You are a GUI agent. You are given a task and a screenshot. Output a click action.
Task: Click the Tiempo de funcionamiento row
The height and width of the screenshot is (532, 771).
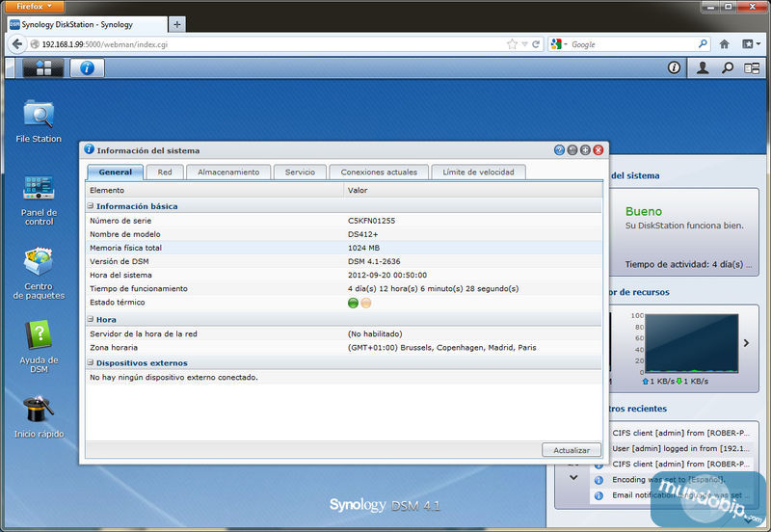pos(343,288)
